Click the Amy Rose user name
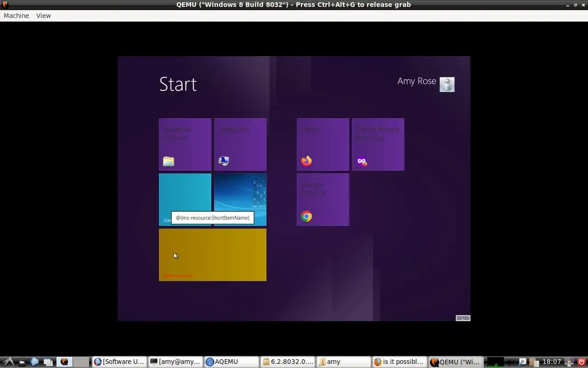 click(417, 81)
